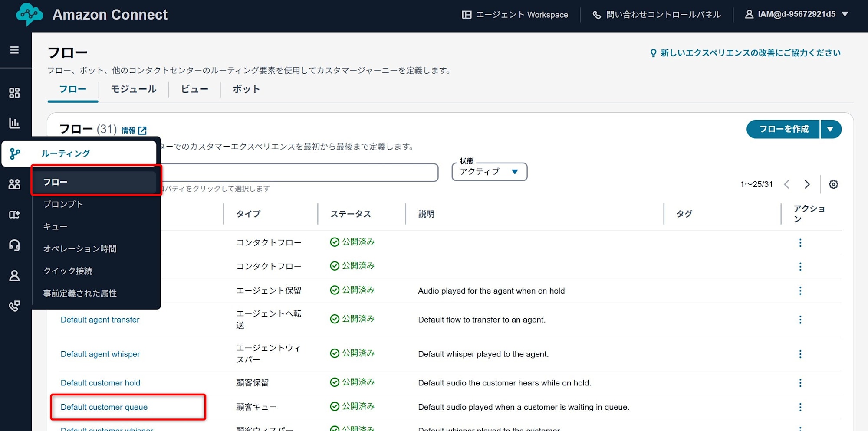The width and height of the screenshot is (868, 431).
Task: Click the ステータス column header
Action: pos(351,214)
